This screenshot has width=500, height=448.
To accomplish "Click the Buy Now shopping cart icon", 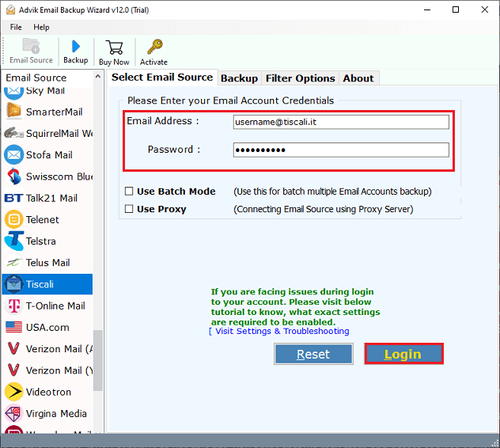I will (114, 47).
